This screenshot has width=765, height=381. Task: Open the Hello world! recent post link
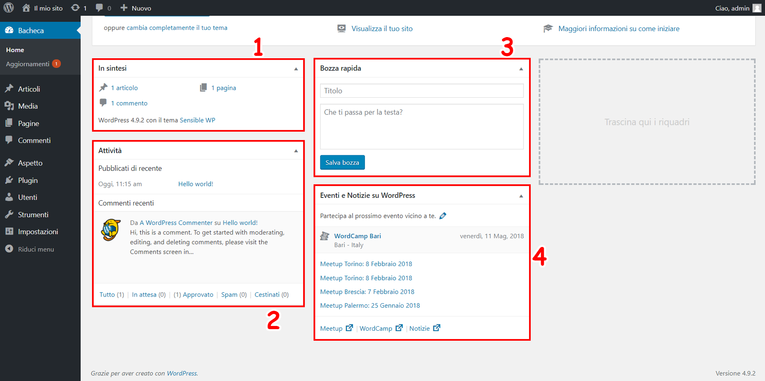coord(196,184)
